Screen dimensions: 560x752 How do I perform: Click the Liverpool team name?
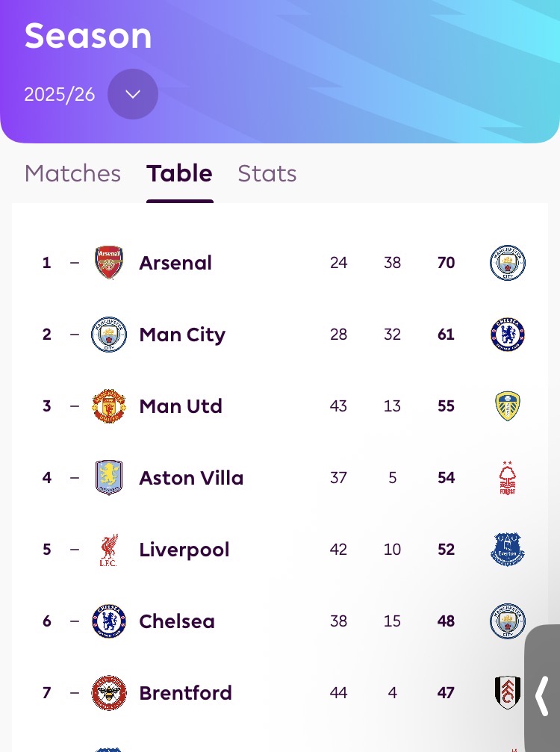(x=184, y=550)
